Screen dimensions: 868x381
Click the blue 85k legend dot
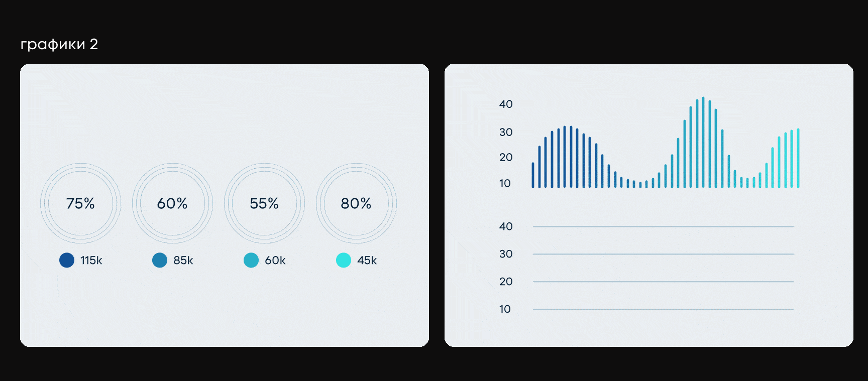(160, 260)
